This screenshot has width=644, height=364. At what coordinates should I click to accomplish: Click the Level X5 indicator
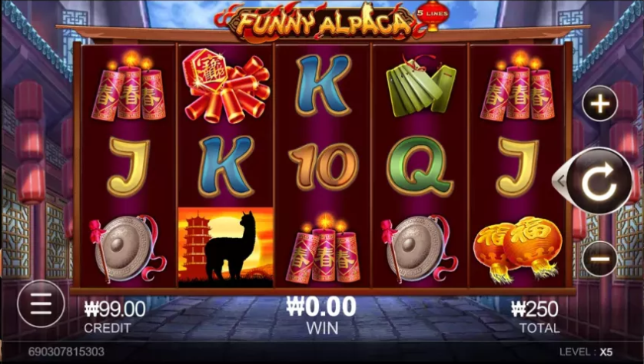[x=586, y=352]
